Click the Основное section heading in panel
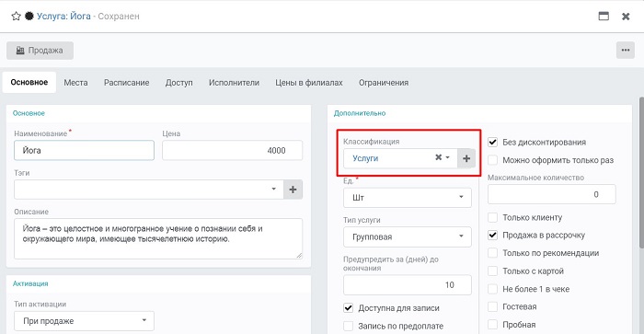This screenshot has height=334, width=644. 29,113
